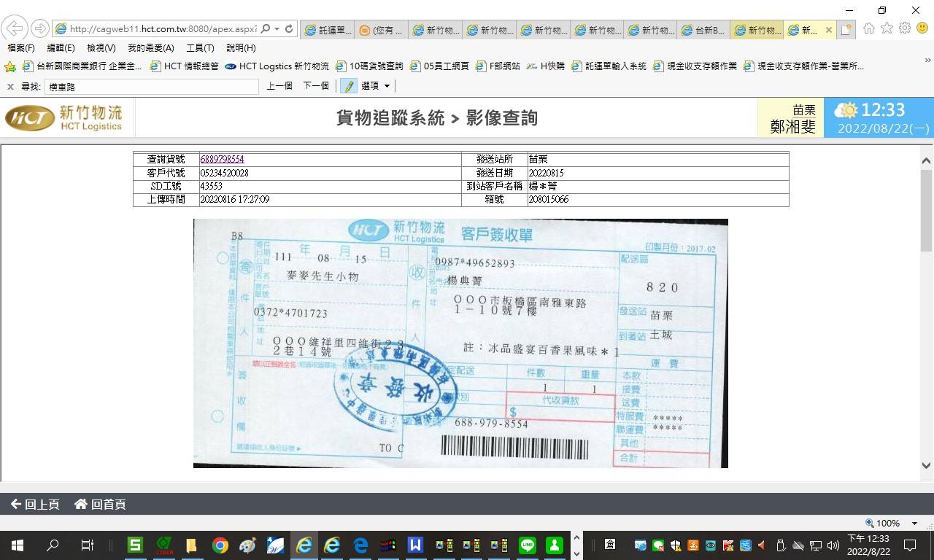Open Word from the taskbar

(x=415, y=545)
